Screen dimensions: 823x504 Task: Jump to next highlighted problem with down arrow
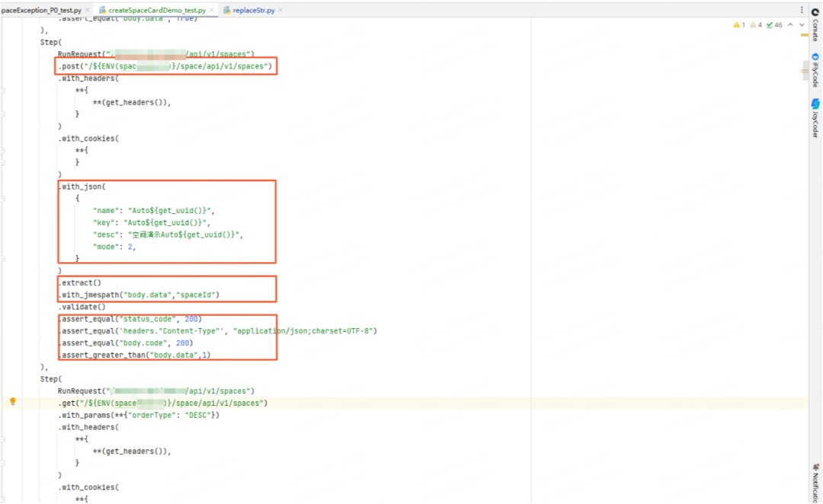tap(802, 24)
